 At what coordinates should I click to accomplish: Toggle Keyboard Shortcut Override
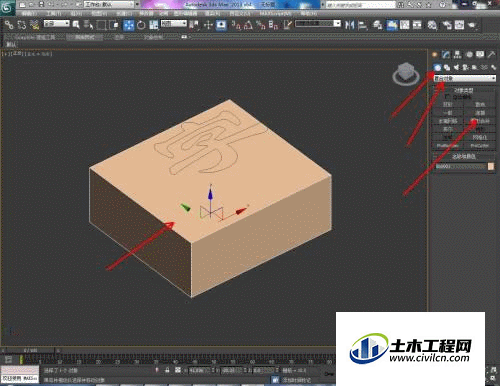coord(221,25)
